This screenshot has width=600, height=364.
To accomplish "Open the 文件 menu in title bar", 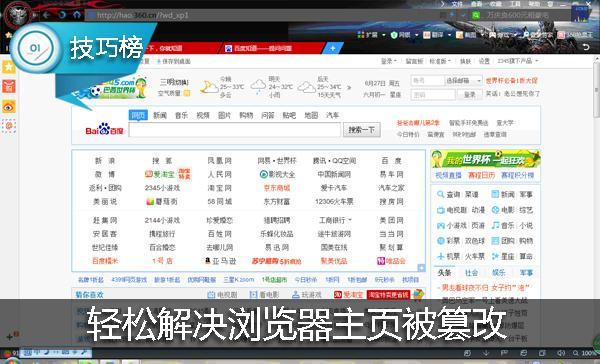I will (x=457, y=4).
